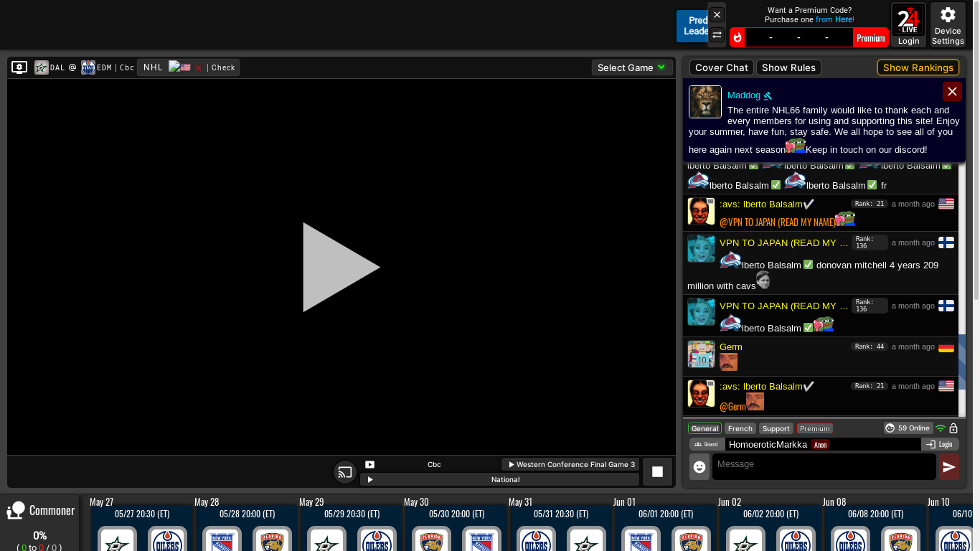Open the 24 Live Login button
This screenshot has width=980, height=551.
click(909, 25)
